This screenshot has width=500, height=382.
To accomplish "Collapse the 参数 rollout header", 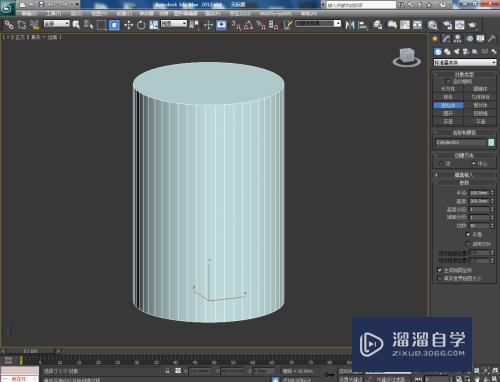I will (x=465, y=183).
